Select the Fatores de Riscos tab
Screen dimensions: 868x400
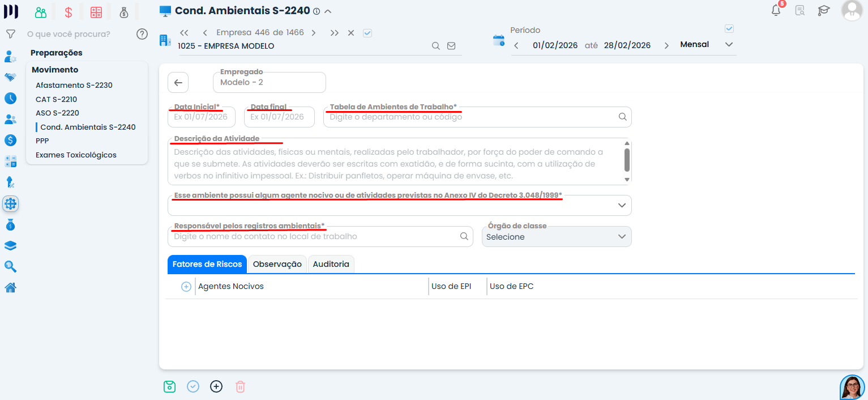coord(207,264)
